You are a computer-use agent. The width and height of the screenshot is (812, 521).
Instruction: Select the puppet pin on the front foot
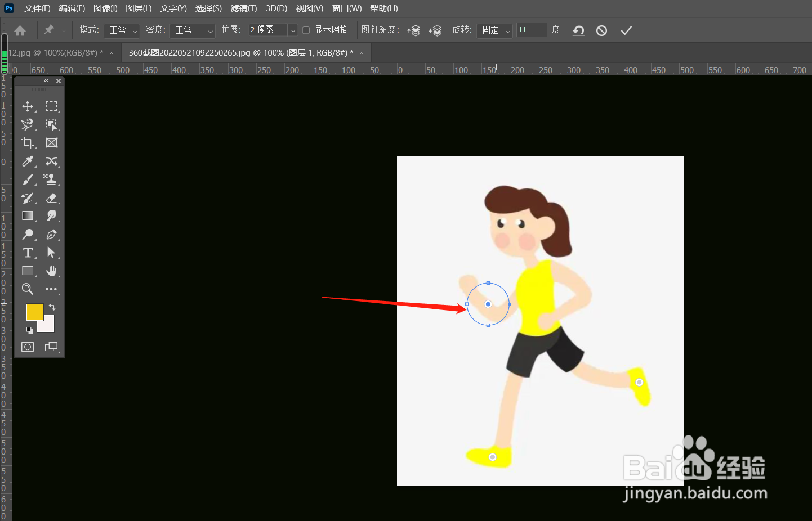pos(493,457)
